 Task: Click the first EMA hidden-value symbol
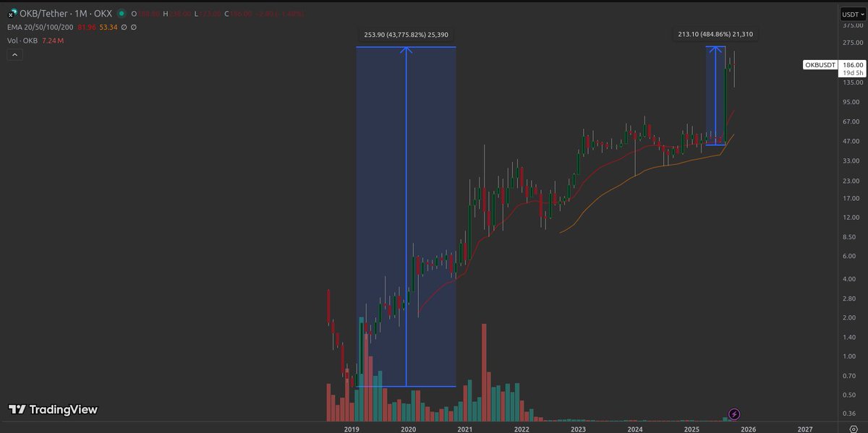(124, 27)
